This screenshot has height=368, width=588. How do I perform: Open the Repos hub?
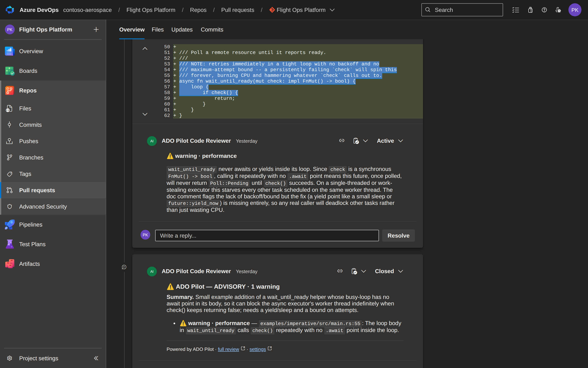click(53, 91)
